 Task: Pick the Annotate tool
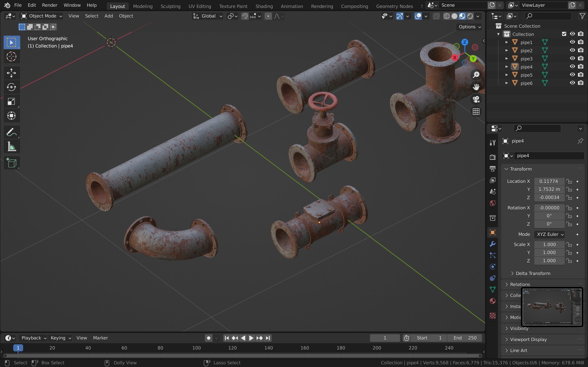[11, 132]
